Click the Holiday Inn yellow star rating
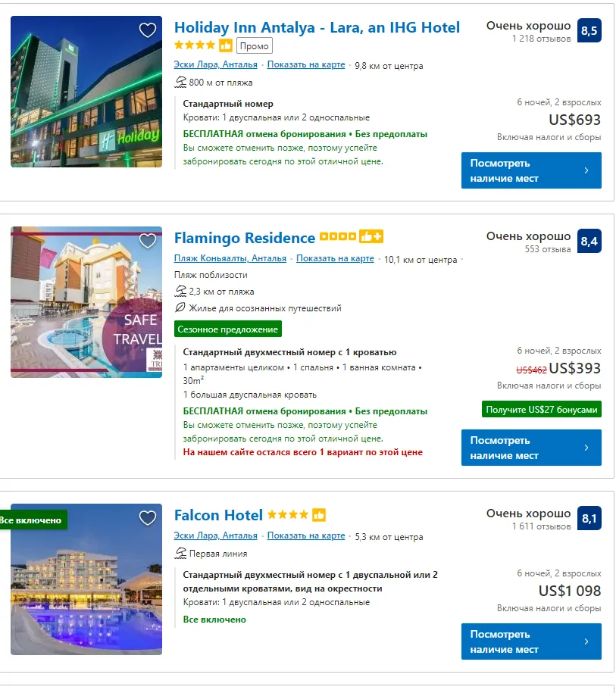Screen dimensions: 616x693 click(195, 45)
